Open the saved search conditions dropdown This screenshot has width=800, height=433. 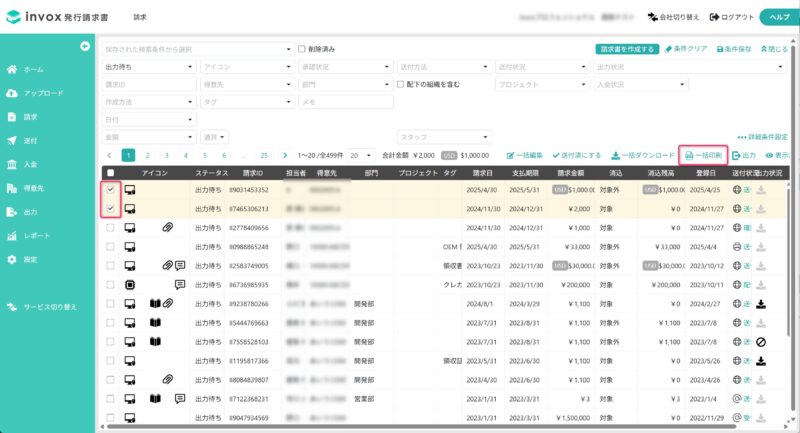coord(198,49)
